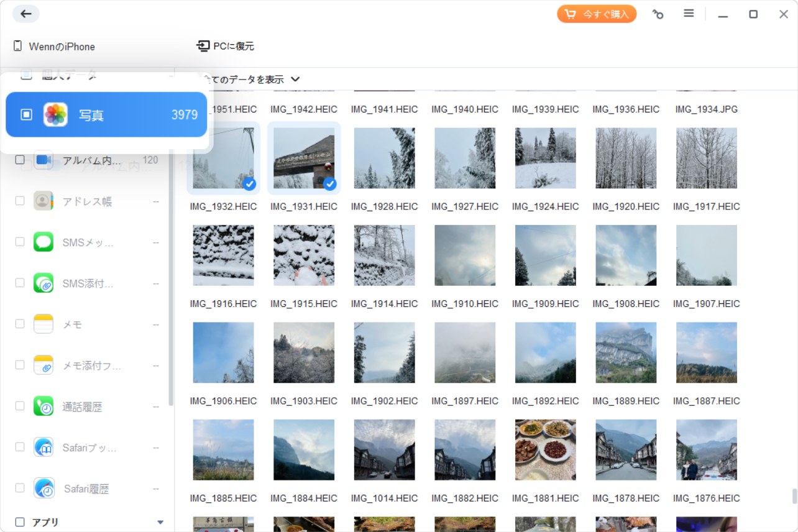Click PCに復元 restore to PC
This screenshot has width=798, height=532.
tap(225, 46)
